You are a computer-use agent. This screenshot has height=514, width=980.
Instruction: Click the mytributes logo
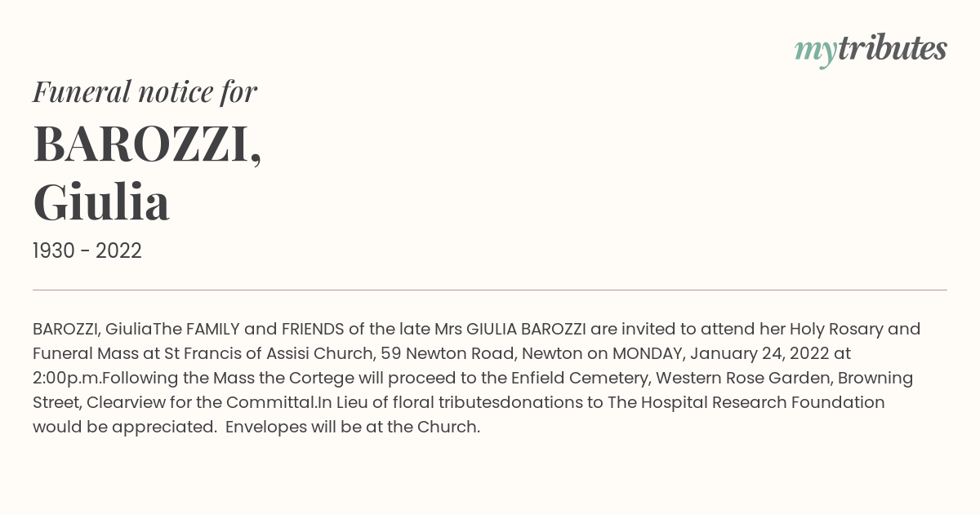point(871,50)
